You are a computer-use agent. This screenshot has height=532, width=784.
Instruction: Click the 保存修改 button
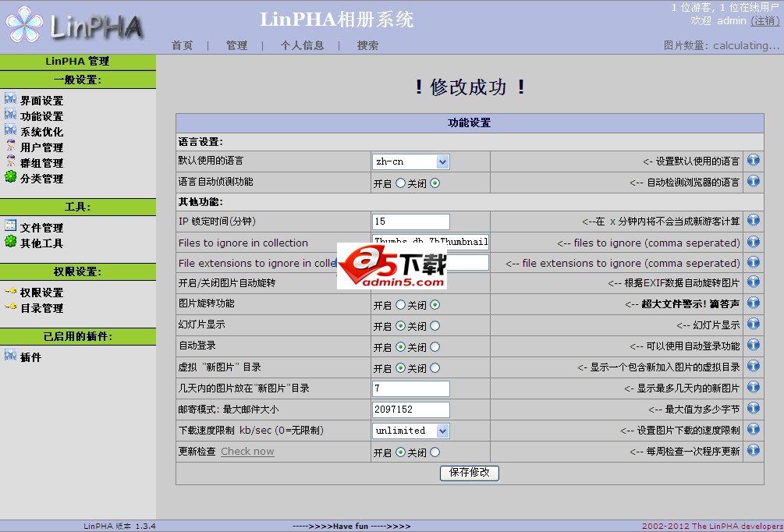[470, 473]
